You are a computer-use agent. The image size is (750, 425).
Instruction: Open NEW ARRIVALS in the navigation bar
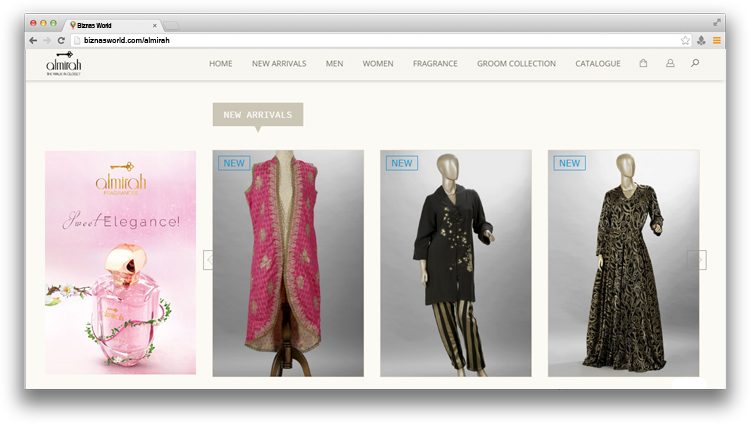[279, 64]
